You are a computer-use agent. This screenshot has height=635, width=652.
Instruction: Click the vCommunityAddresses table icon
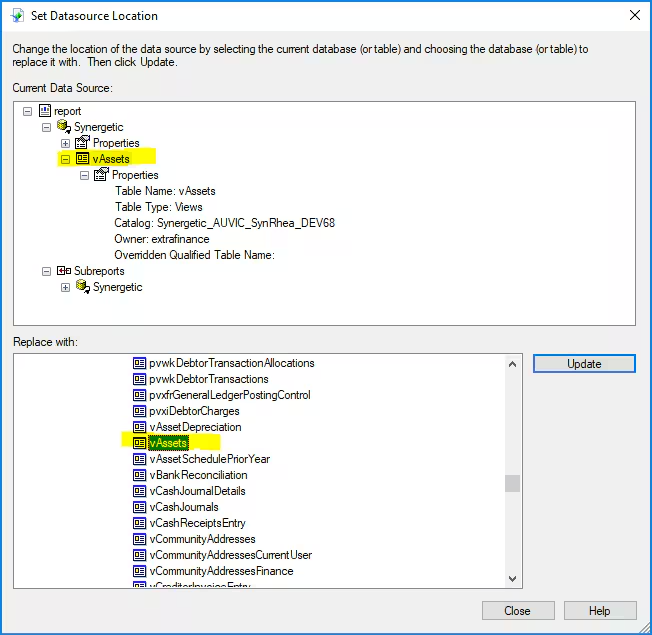(x=139, y=539)
